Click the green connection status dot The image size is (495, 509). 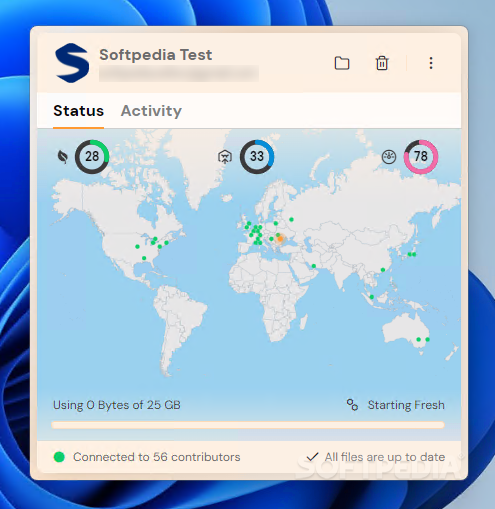coord(59,457)
